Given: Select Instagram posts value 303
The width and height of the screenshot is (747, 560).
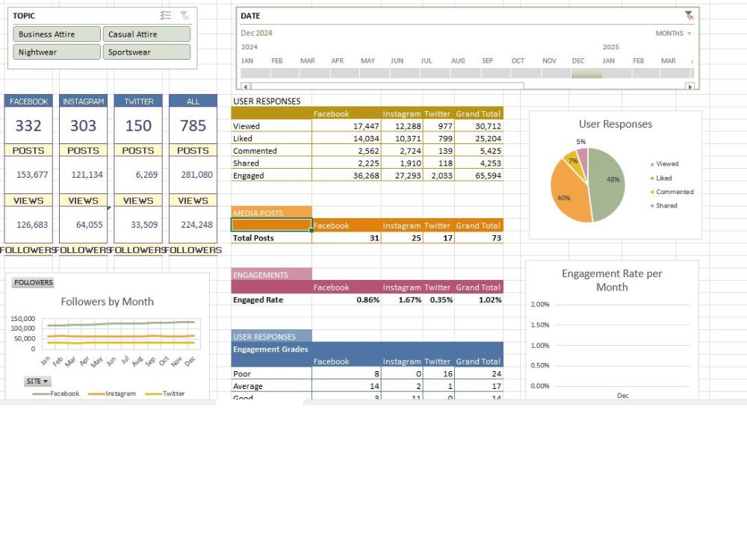Looking at the screenshot, I should 84,125.
